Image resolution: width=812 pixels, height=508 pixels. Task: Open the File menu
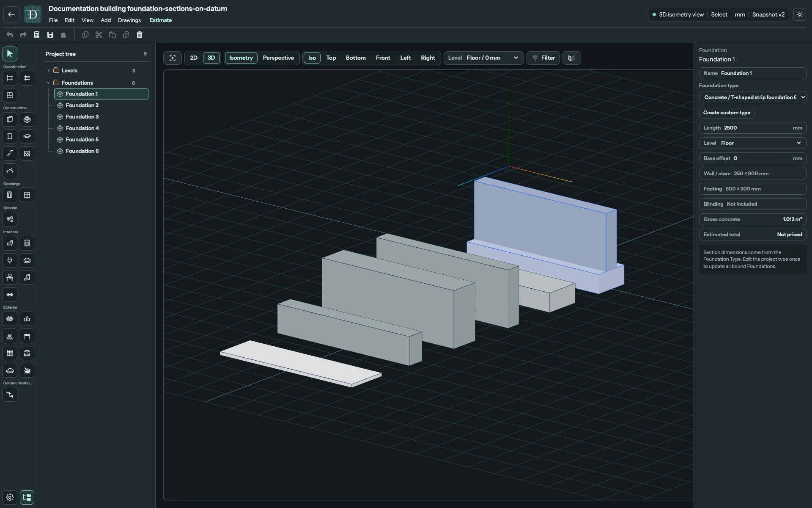[53, 20]
